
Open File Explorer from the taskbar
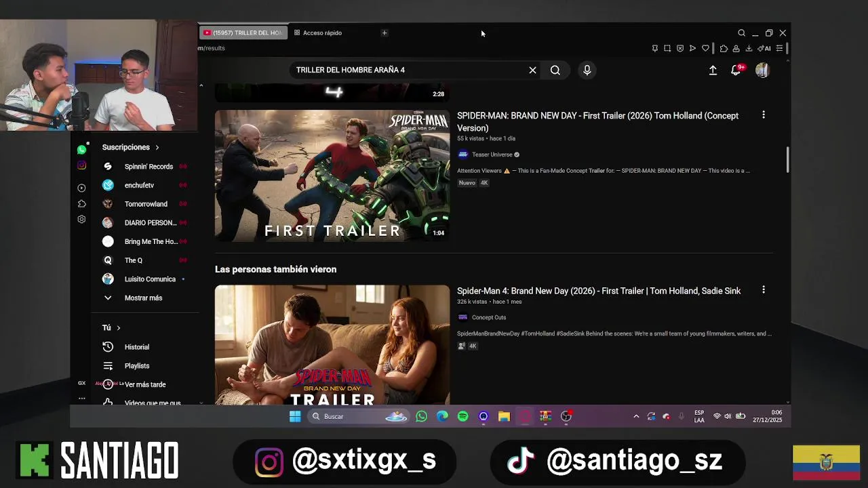[504, 416]
